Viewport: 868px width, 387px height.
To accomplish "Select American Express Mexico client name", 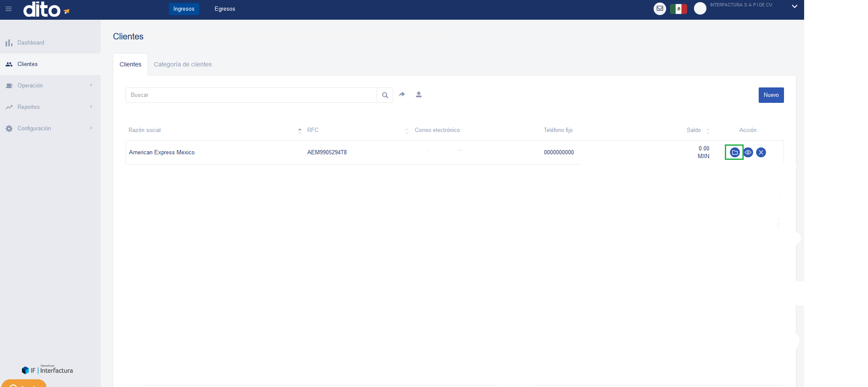I will coord(162,153).
